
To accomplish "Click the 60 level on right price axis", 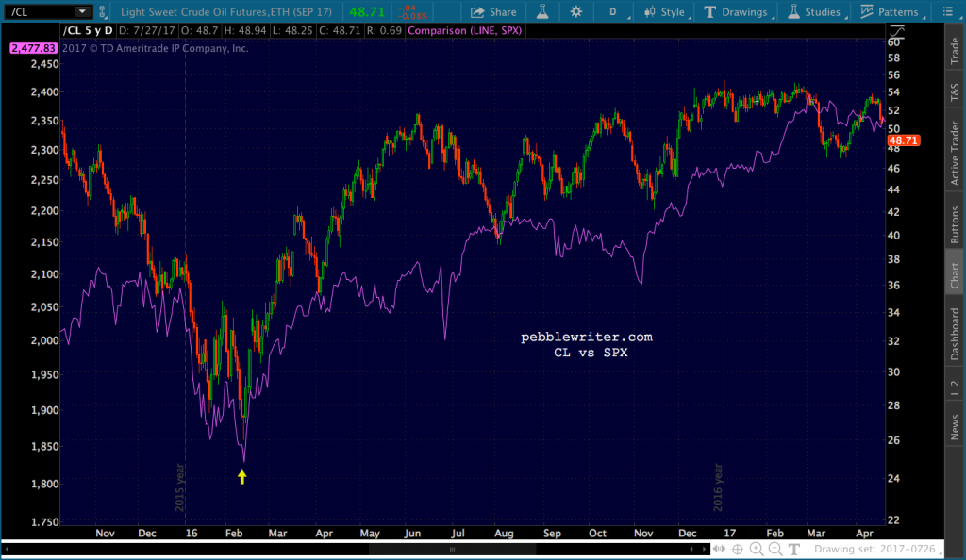I will [x=894, y=41].
